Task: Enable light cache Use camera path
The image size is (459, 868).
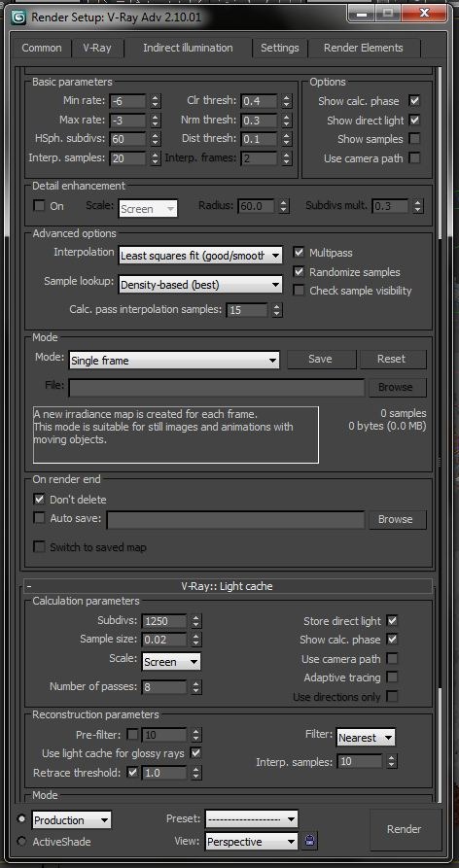Action: pos(392,659)
